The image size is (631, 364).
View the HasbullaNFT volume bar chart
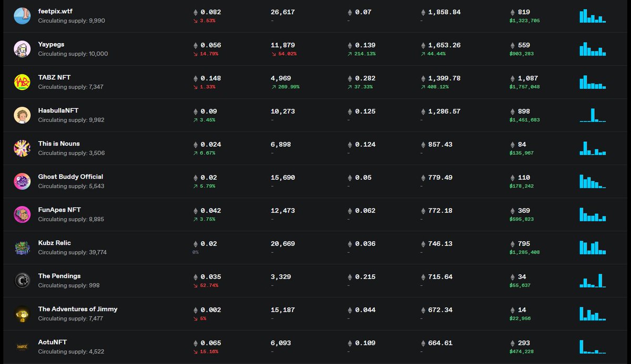pyautogui.click(x=593, y=116)
